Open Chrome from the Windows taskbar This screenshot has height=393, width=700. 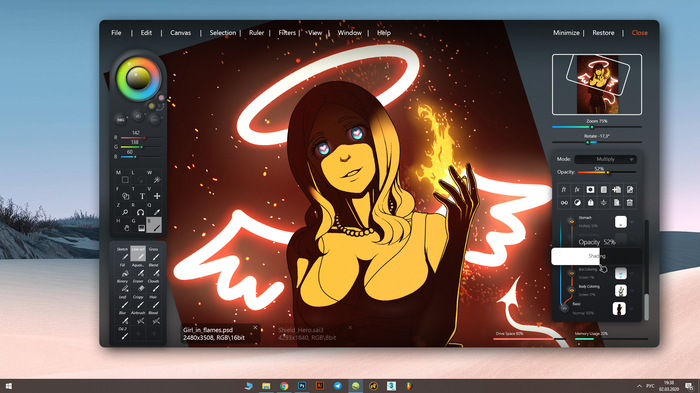pos(284,386)
